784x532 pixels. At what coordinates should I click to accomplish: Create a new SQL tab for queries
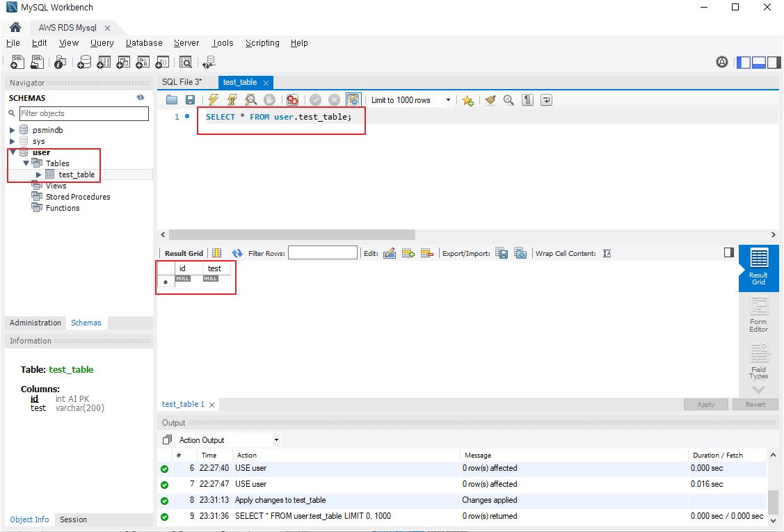[17, 62]
